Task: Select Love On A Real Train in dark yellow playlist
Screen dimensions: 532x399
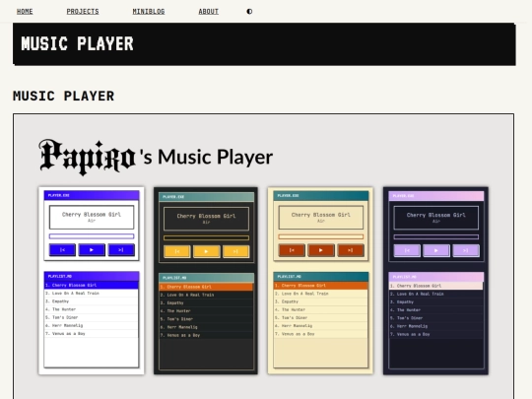Action: [x=206, y=295]
